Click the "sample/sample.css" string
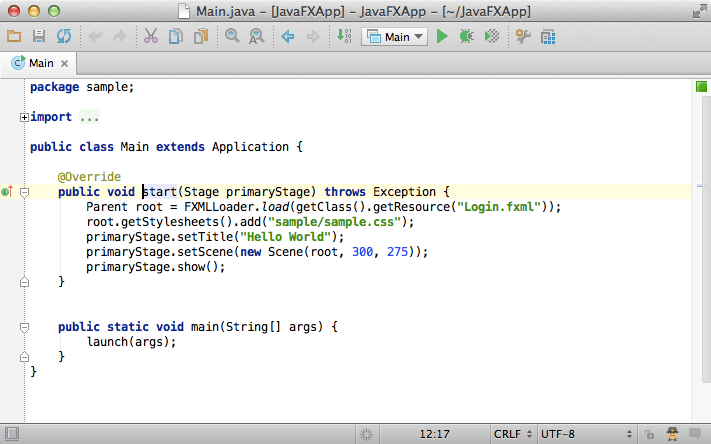The image size is (711, 444). click(x=335, y=222)
